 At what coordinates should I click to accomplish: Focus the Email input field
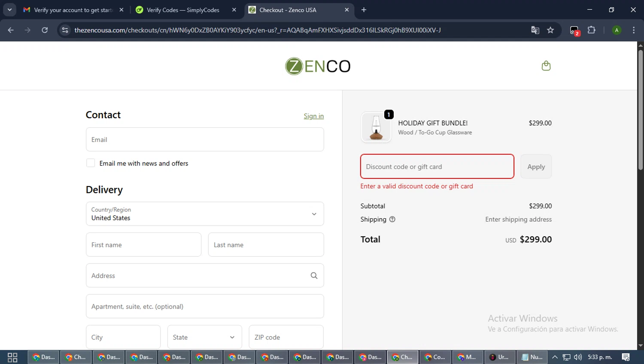205,139
